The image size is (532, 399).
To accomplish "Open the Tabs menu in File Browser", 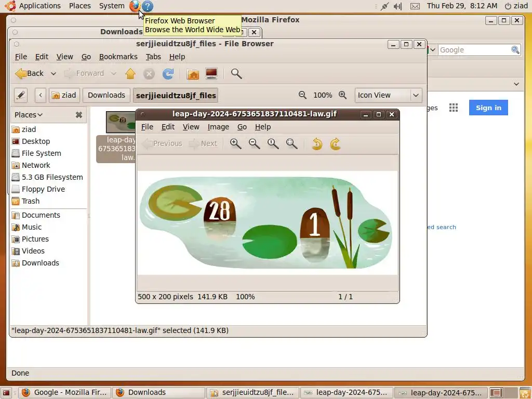I will click(x=153, y=57).
